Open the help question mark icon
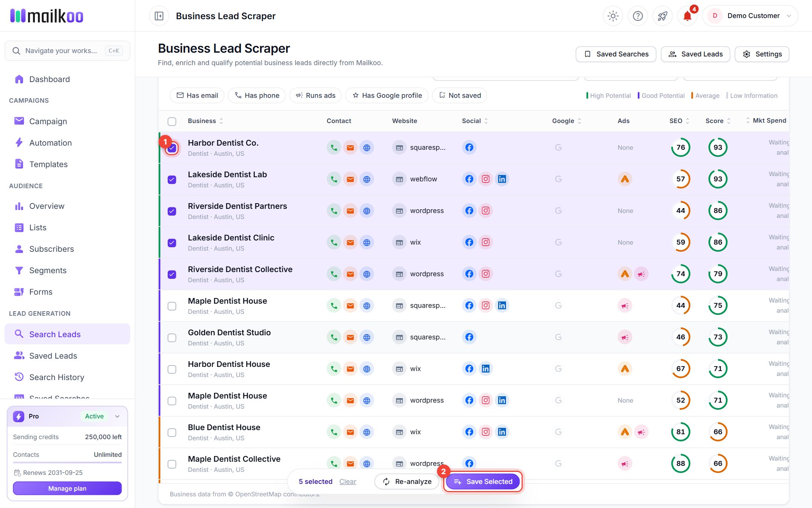The width and height of the screenshot is (812, 508). (638, 16)
